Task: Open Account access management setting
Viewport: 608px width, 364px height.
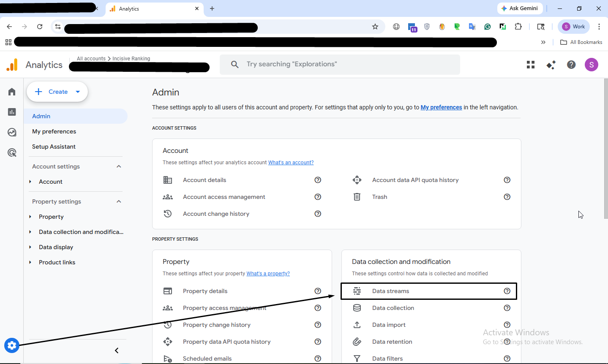Action: coord(224,197)
